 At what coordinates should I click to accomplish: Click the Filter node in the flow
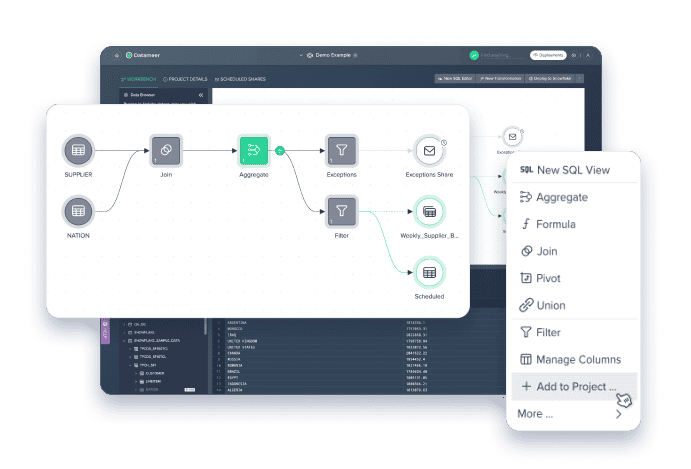pos(342,211)
